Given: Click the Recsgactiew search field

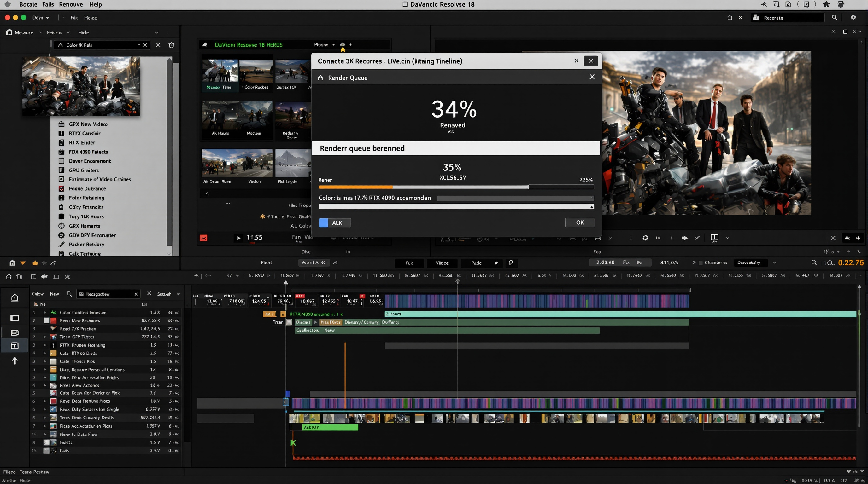Looking at the screenshot, I should click(x=108, y=294).
